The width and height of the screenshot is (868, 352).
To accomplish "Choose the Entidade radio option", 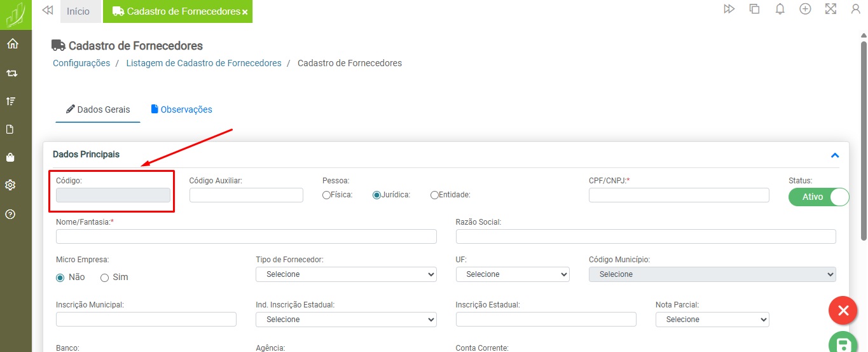I will click(x=435, y=195).
